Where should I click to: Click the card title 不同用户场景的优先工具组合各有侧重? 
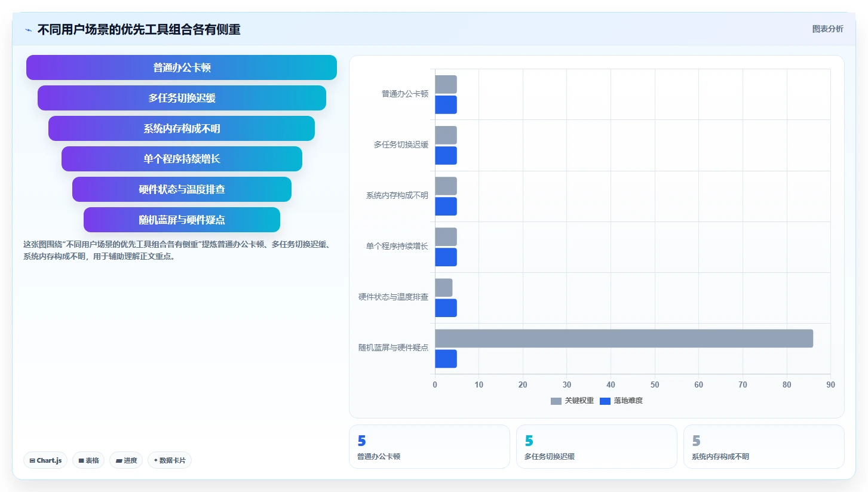(139, 29)
